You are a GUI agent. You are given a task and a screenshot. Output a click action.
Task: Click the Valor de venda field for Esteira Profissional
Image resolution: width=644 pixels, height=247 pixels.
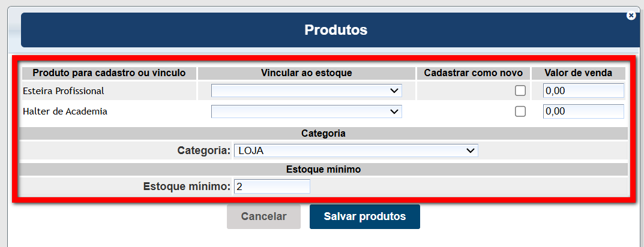pyautogui.click(x=583, y=91)
